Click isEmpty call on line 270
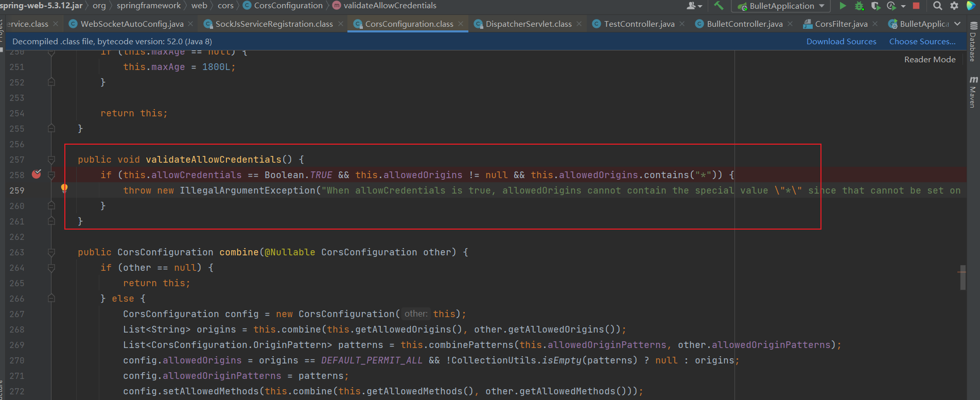The image size is (980, 400). click(x=561, y=360)
